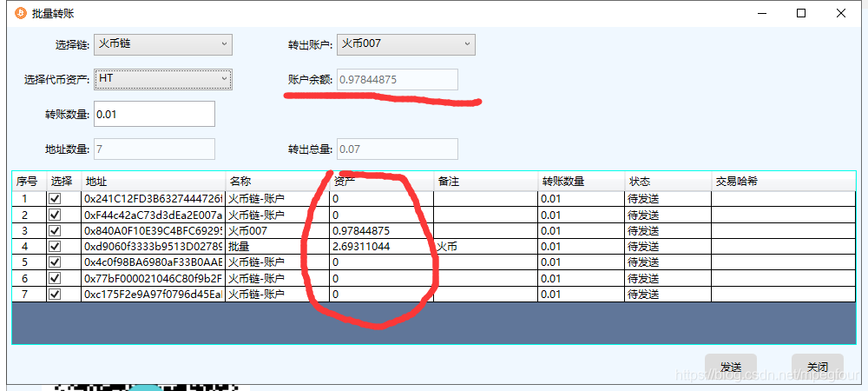Click 待发送 status in row 7
Screen dimensions: 868x391
(667, 294)
